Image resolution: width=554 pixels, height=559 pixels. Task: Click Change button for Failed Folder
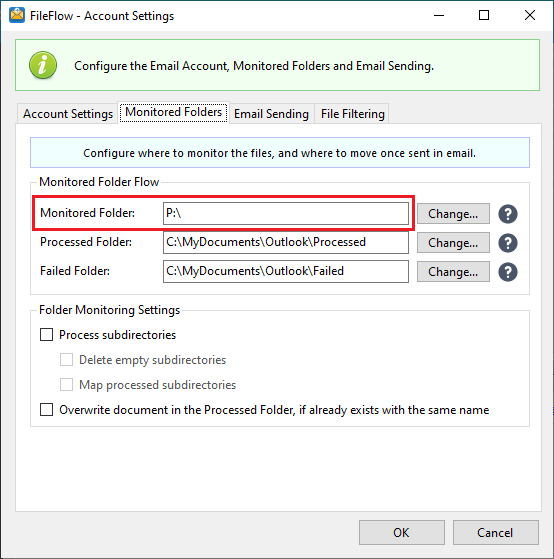(x=453, y=272)
